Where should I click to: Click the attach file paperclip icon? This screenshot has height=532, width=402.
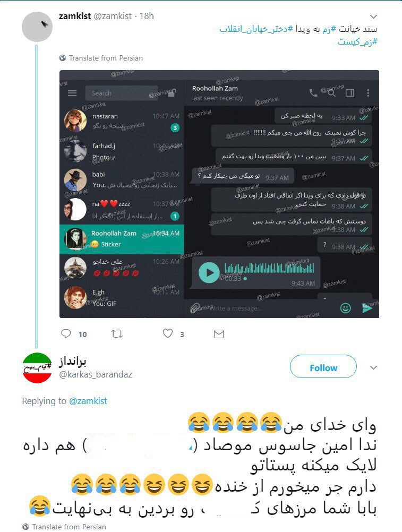coord(194,308)
